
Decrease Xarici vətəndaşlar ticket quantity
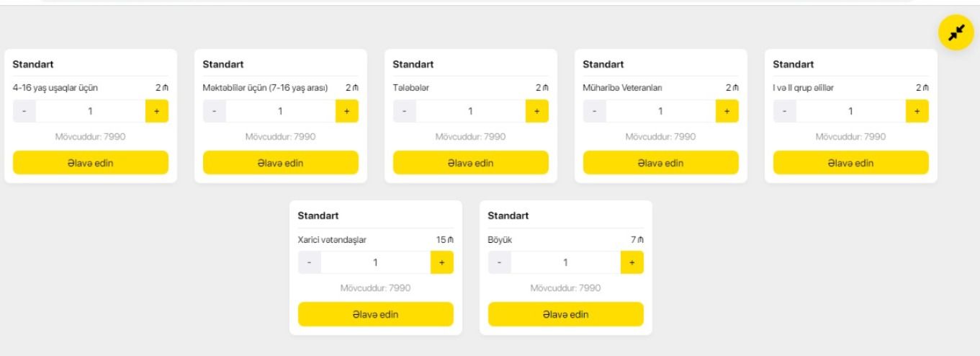tap(310, 263)
